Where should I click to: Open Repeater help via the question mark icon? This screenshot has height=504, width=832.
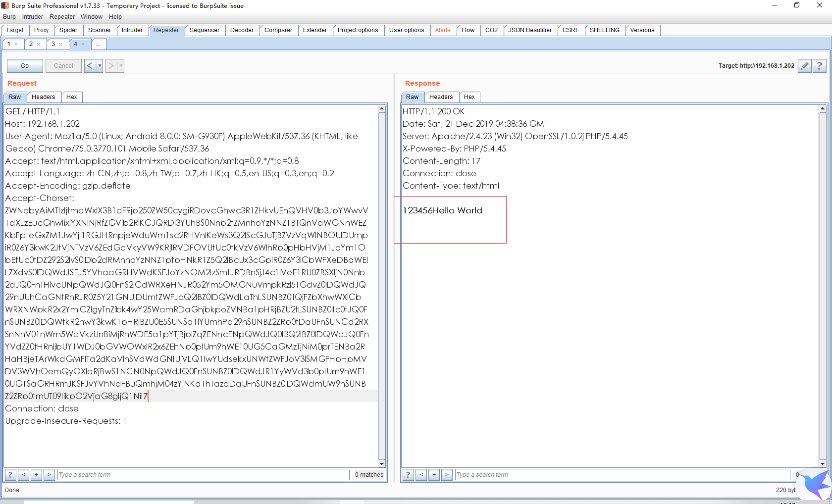click(820, 66)
